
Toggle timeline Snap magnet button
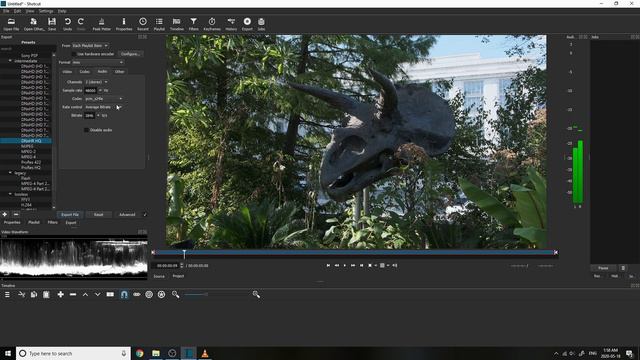pos(124,294)
